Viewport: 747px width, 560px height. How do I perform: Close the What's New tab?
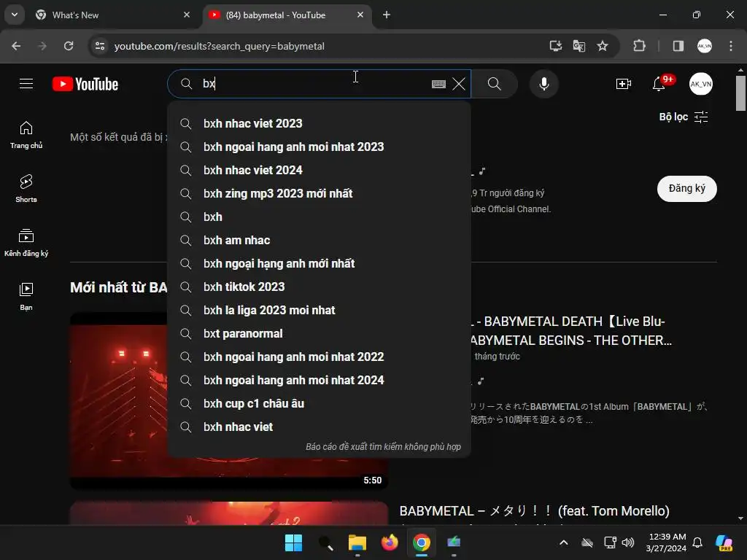click(x=187, y=15)
